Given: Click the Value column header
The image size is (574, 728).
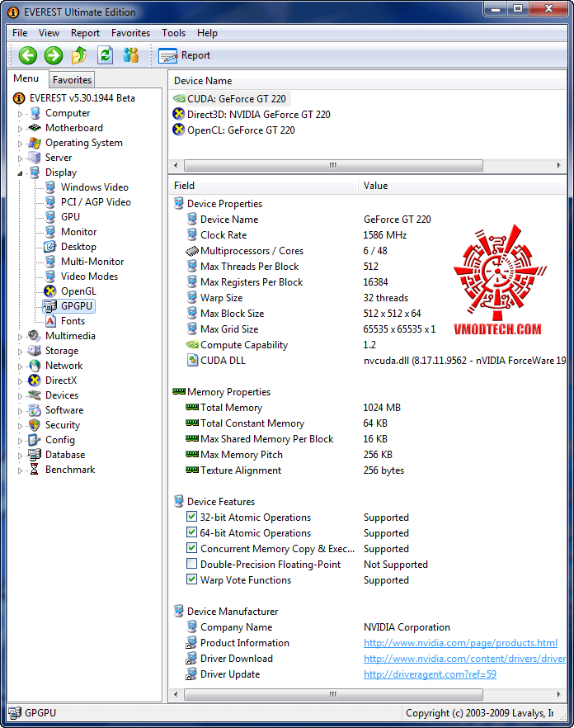Looking at the screenshot, I should click(x=462, y=185).
